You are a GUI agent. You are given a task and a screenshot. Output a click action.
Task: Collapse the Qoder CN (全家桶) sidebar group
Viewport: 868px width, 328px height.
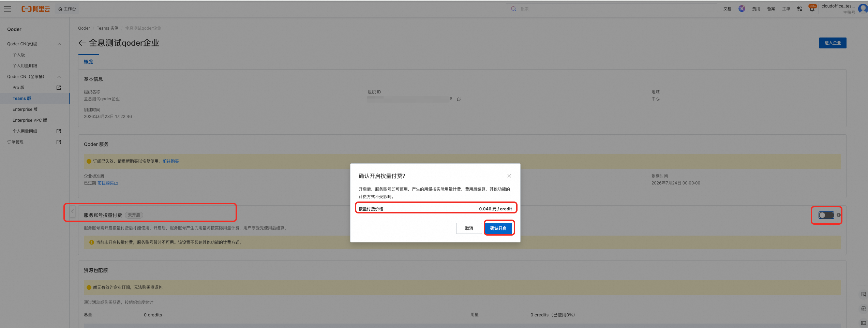click(x=59, y=77)
